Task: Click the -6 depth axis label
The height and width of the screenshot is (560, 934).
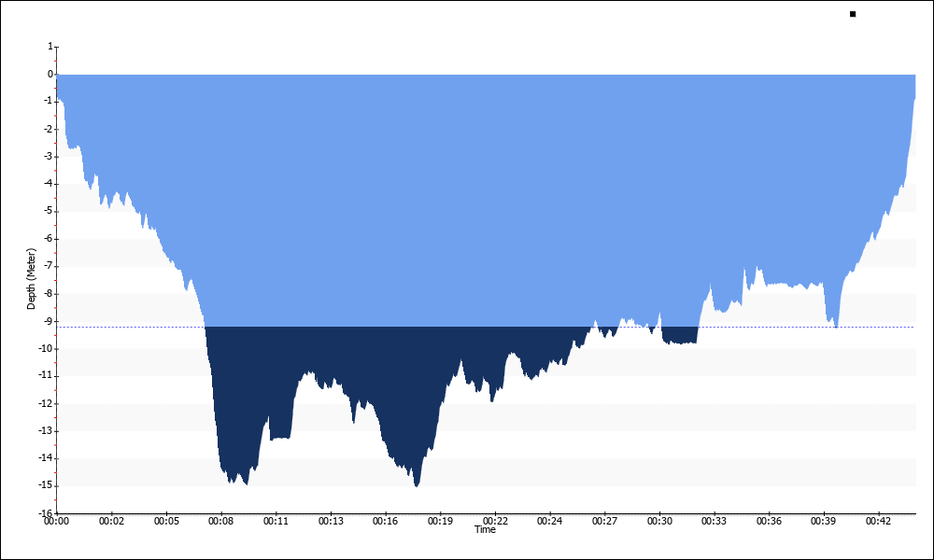Action: tap(49, 239)
